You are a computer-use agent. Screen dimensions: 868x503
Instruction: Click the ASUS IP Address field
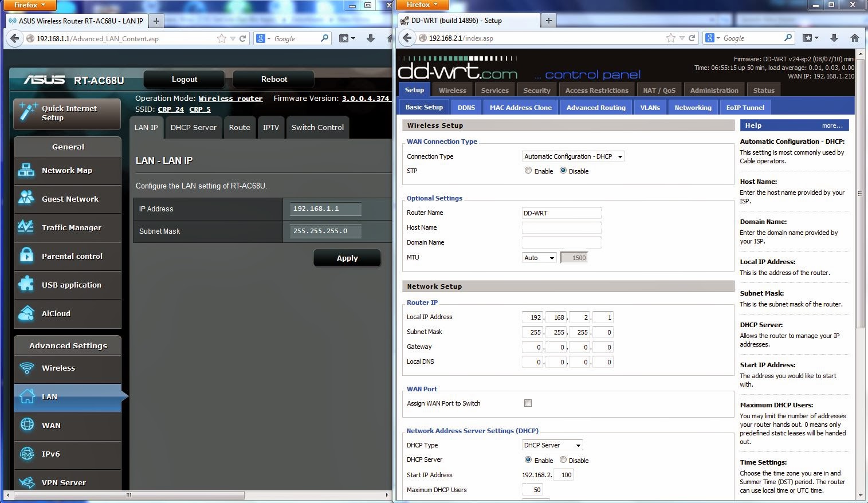(325, 209)
